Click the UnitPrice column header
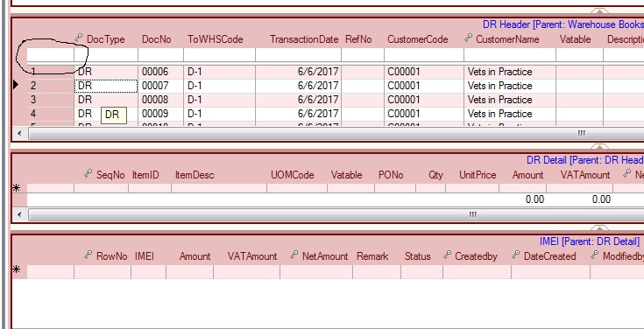644x329 pixels. click(x=478, y=175)
